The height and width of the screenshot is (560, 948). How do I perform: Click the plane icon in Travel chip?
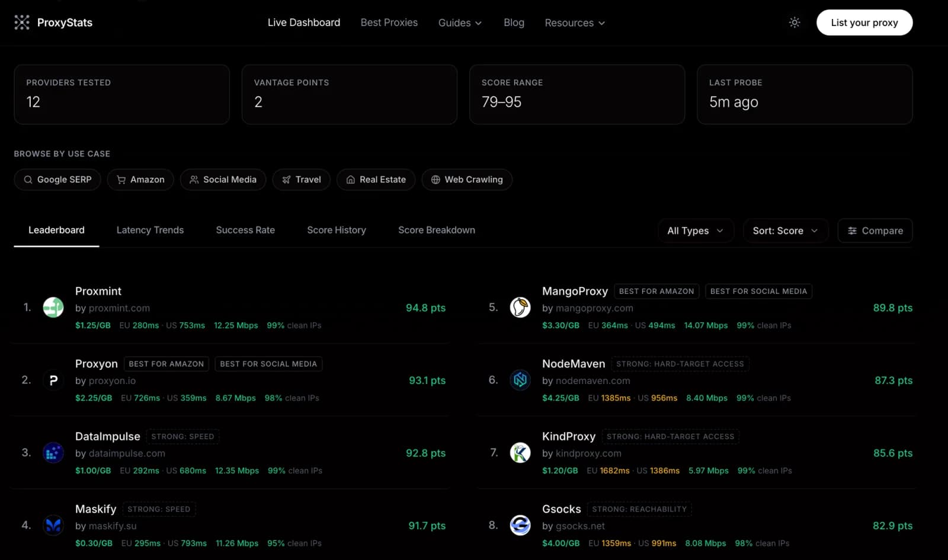point(286,180)
